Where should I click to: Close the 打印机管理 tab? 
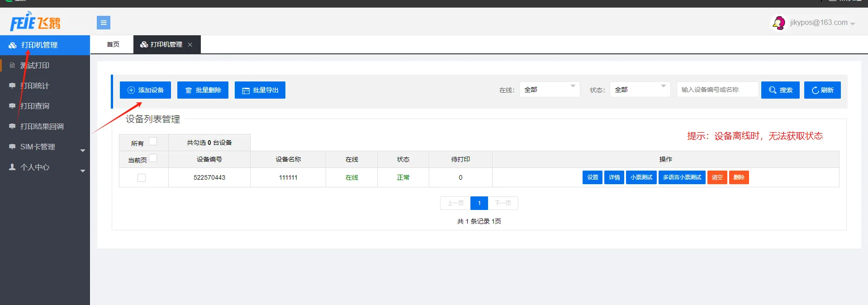point(190,44)
